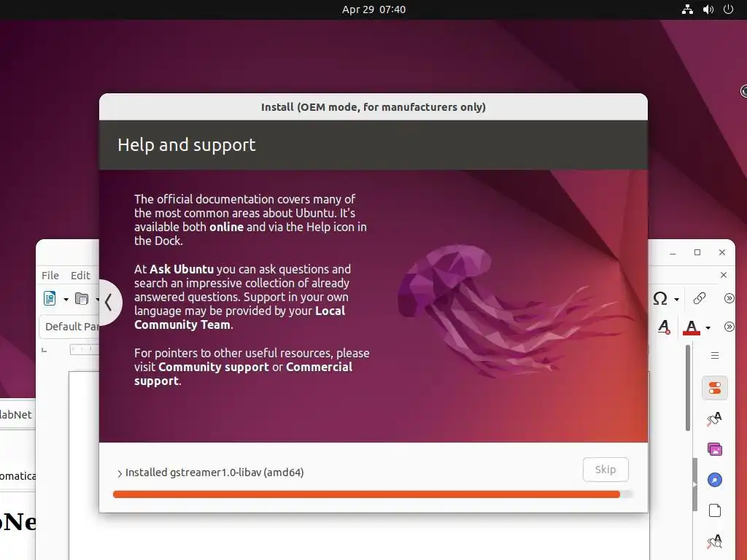Open the sidebar Navigator compass icon
Viewport: 747px width, 560px height.
715,480
